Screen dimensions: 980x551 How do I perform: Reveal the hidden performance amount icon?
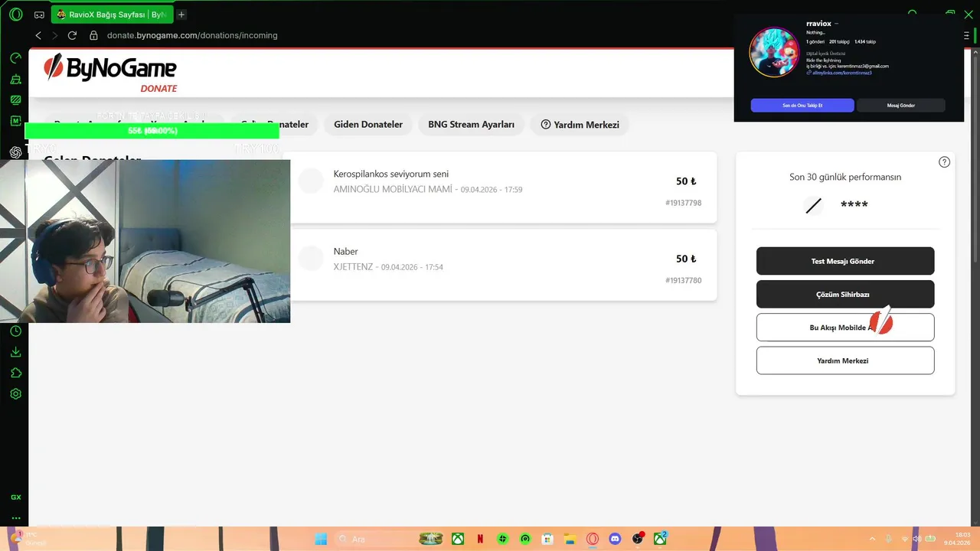[813, 204]
